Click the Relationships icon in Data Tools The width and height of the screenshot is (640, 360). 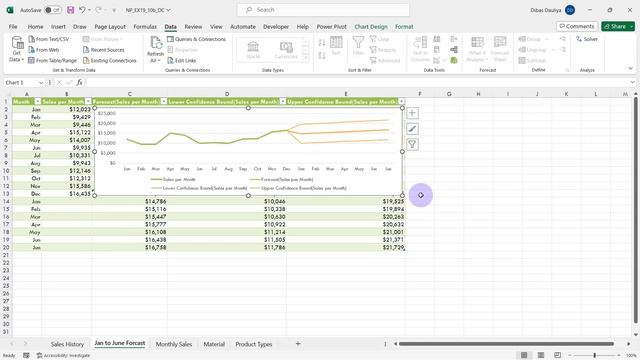coord(454,50)
